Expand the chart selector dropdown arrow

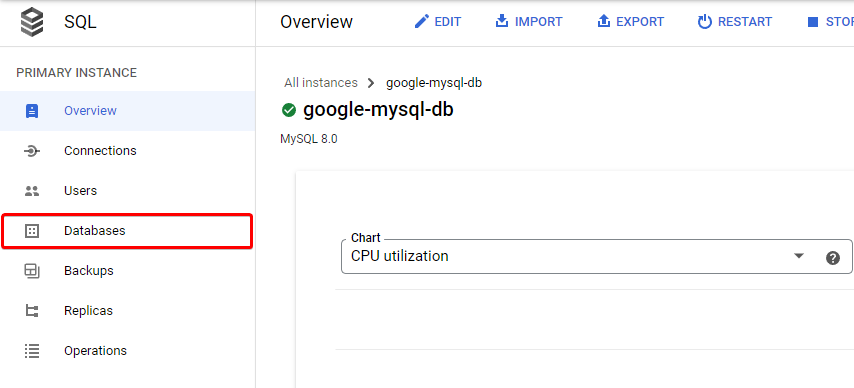pos(799,256)
